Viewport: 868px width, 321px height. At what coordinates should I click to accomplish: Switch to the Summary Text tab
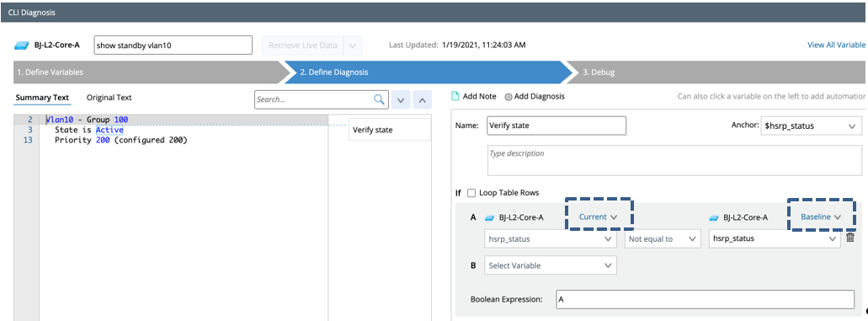(x=42, y=98)
